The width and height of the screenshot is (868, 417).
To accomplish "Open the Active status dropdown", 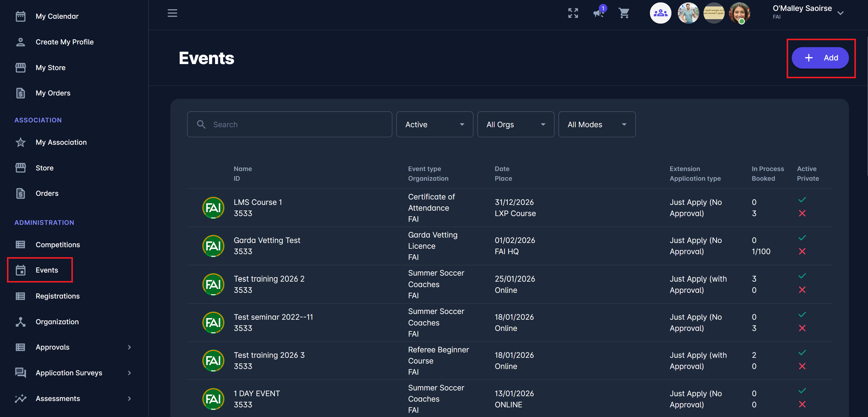I will coord(434,124).
